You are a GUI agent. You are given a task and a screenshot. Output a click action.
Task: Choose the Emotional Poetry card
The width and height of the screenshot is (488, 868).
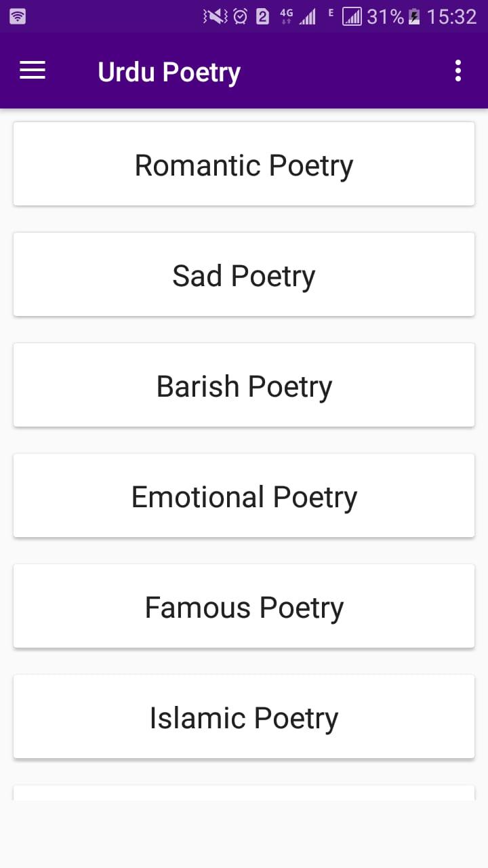(x=244, y=496)
